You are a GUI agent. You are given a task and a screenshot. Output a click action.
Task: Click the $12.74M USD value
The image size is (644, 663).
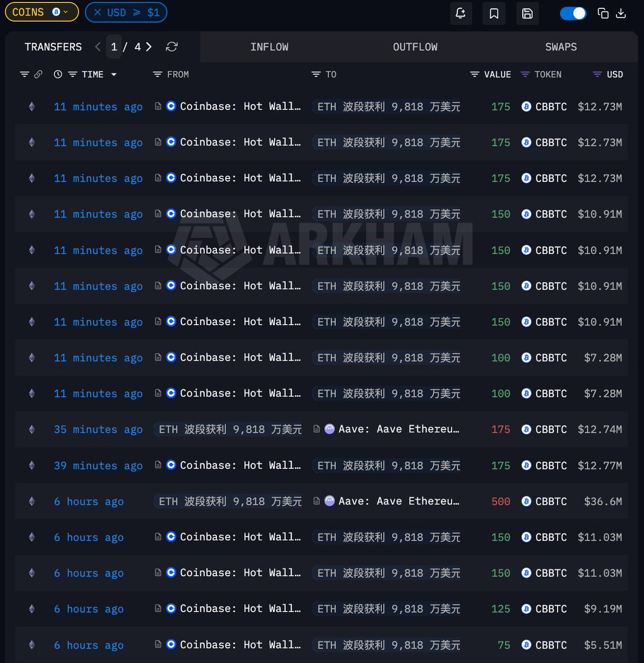600,430
